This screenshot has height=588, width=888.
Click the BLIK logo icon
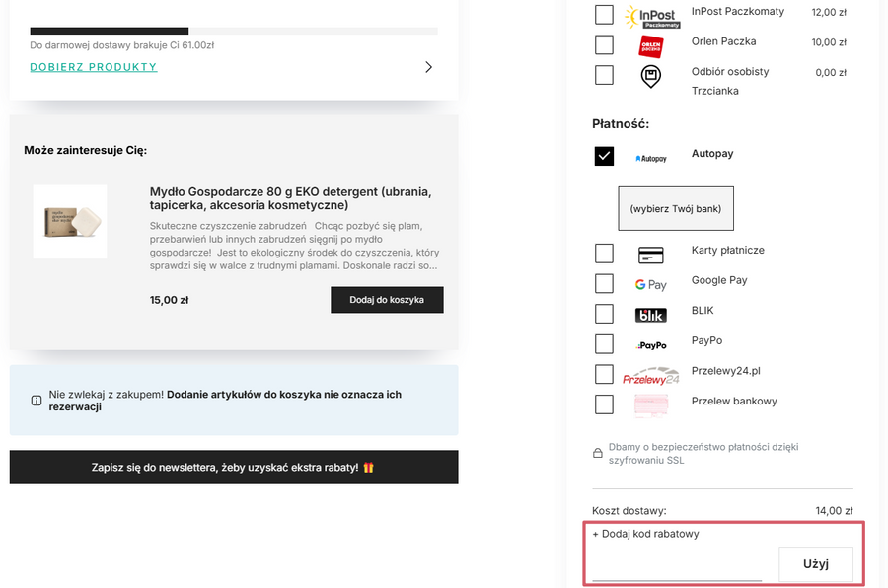650,315
